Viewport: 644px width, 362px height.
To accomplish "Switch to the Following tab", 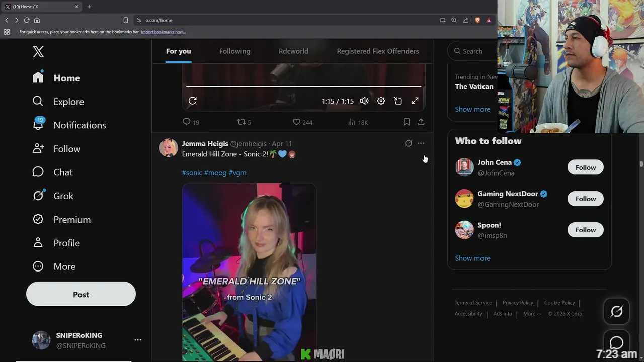I will (234, 51).
